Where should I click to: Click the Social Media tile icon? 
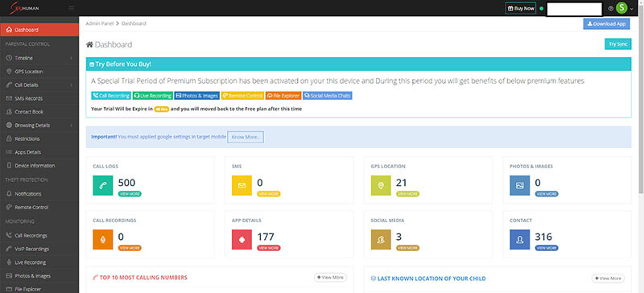pyautogui.click(x=381, y=240)
